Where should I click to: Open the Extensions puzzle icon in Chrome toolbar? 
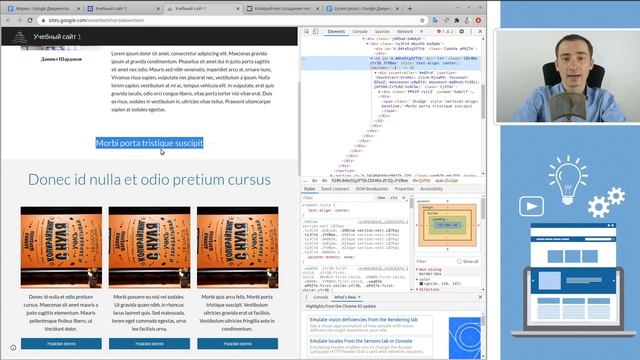pos(456,20)
